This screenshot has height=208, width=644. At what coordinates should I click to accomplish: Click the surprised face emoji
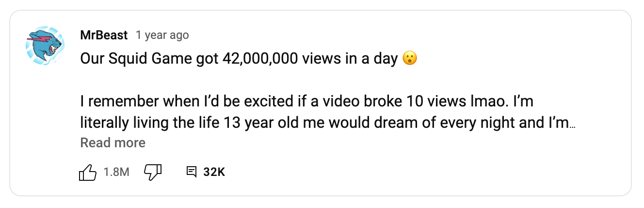pyautogui.click(x=410, y=59)
